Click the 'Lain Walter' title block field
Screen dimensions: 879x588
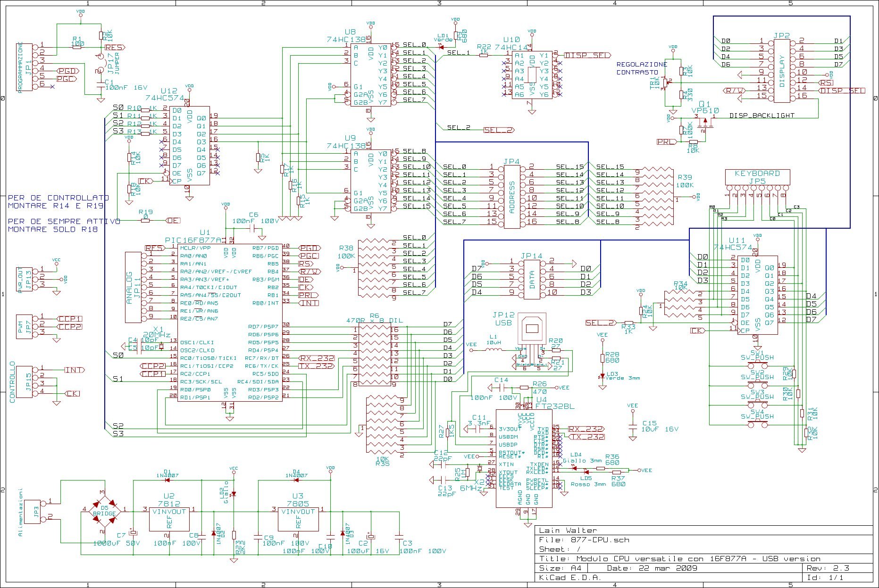click(x=568, y=530)
